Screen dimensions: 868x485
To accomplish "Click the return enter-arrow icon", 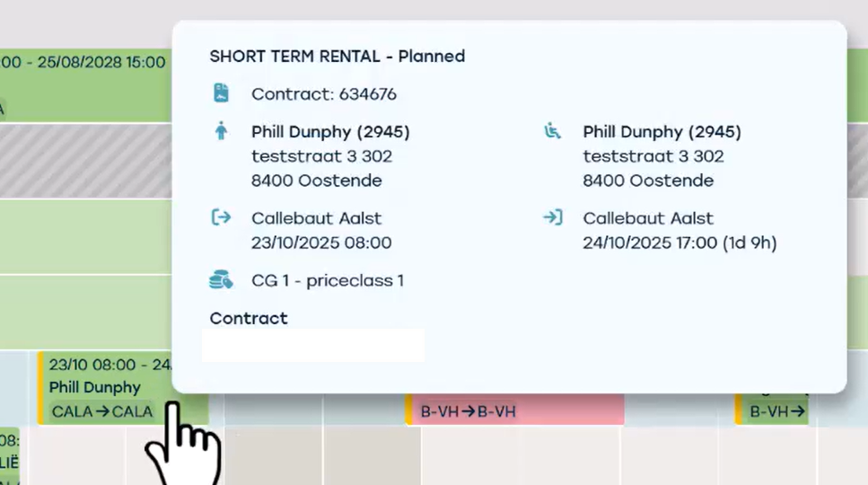I will tap(552, 217).
